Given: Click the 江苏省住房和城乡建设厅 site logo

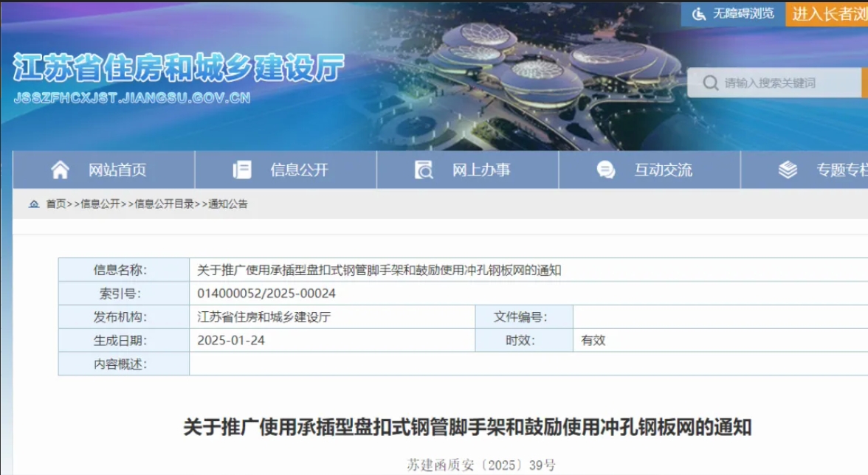Looking at the screenshot, I should 179,67.
